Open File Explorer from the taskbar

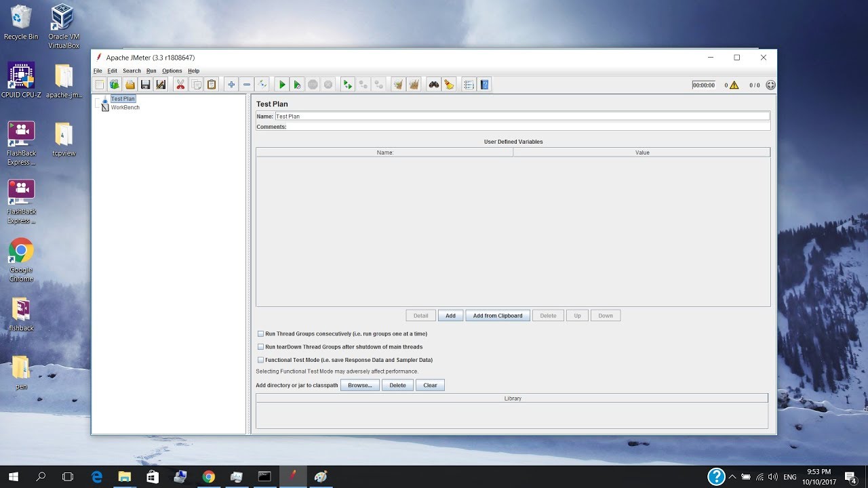(x=124, y=476)
